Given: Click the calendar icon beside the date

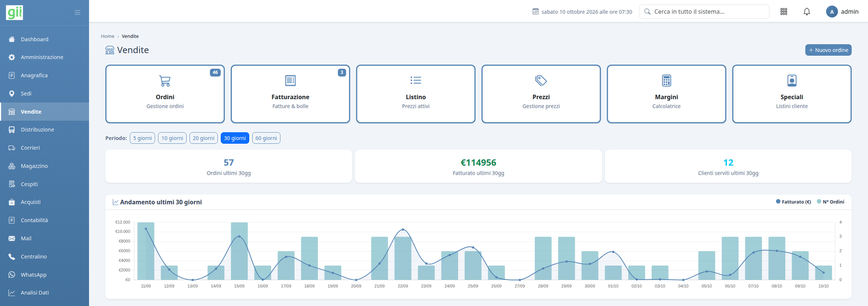Looking at the screenshot, I should pos(535,11).
